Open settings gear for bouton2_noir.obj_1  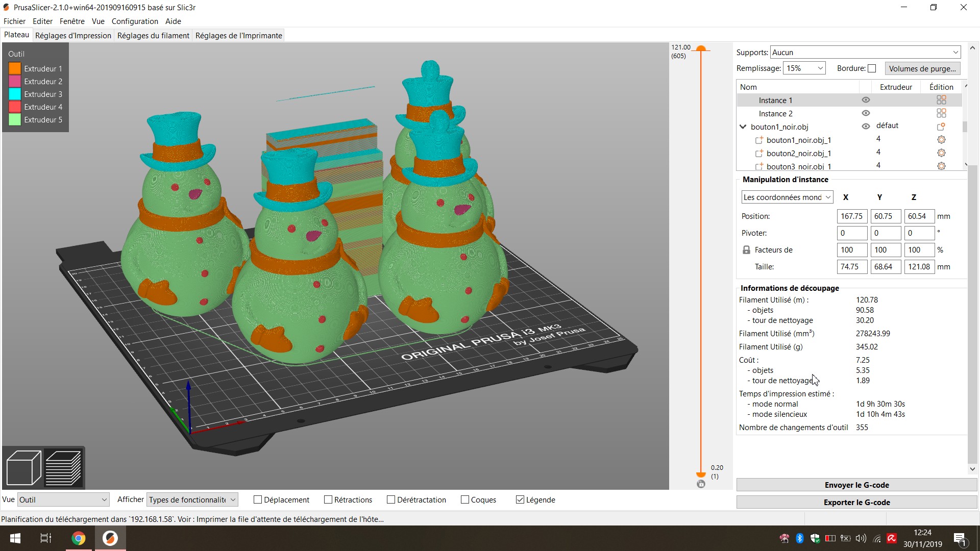[x=941, y=153]
